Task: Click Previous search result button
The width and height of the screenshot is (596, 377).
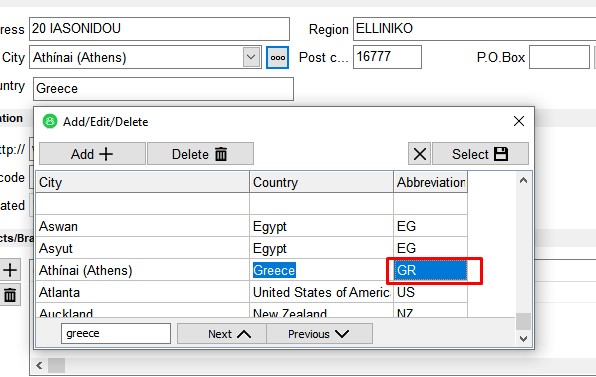Action: tap(319, 334)
